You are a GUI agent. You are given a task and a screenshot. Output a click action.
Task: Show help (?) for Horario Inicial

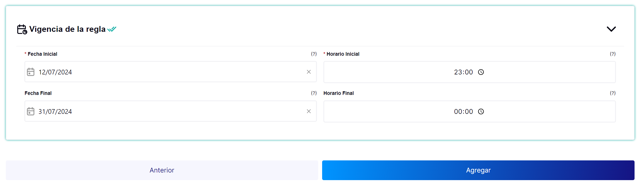612,54
